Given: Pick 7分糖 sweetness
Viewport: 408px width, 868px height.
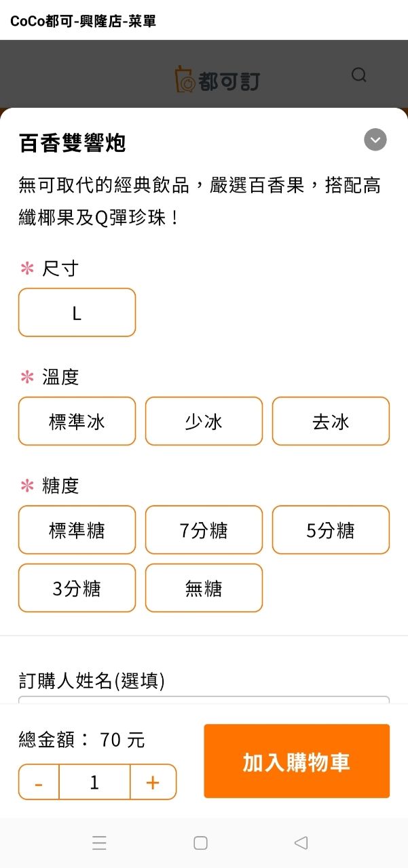Looking at the screenshot, I should (204, 530).
